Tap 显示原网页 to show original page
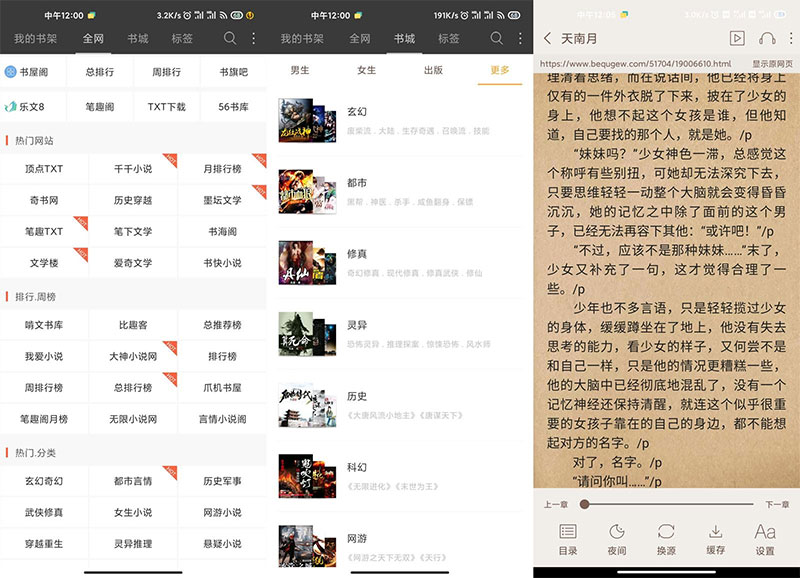The width and height of the screenshot is (800, 578). 772,64
